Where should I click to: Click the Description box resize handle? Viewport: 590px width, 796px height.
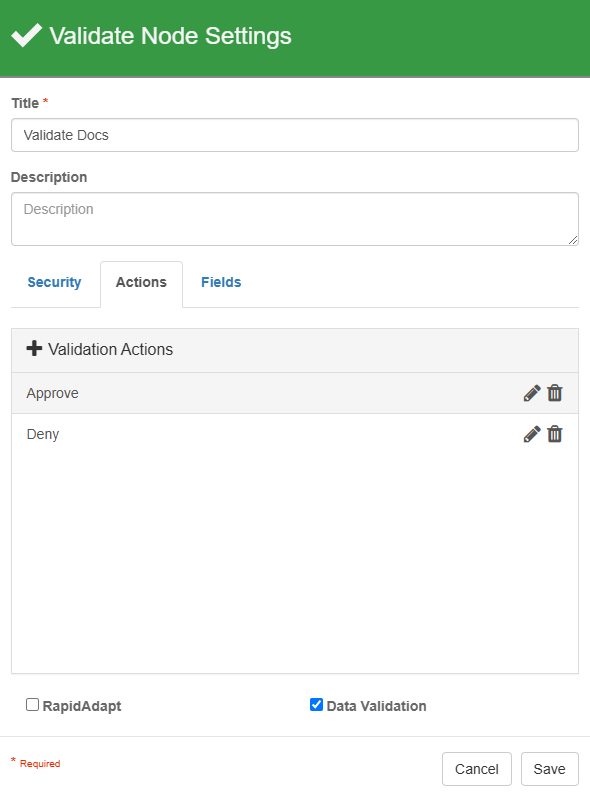(573, 240)
